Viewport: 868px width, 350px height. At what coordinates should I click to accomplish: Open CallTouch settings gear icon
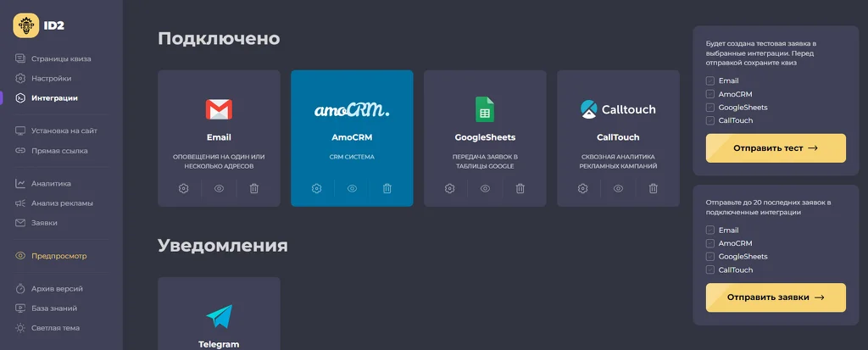tap(582, 188)
